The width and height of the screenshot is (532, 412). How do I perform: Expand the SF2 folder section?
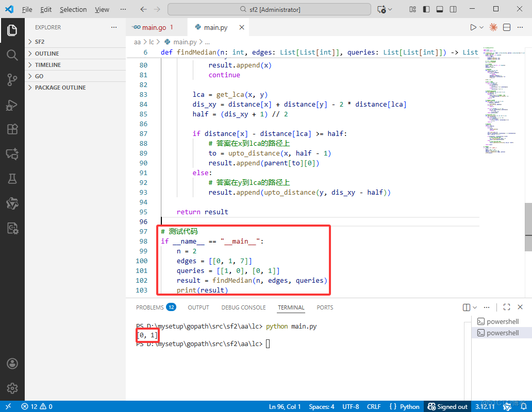pyautogui.click(x=40, y=42)
